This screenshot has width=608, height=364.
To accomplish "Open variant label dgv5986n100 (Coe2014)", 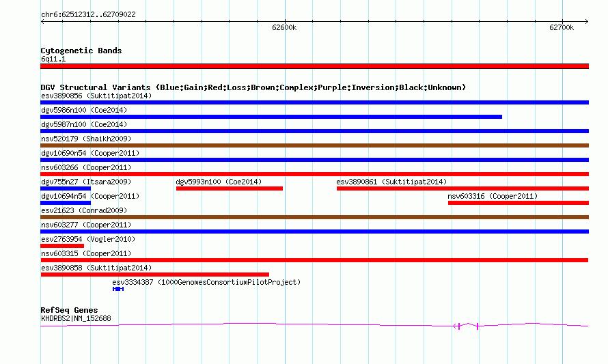I will 84,110.
